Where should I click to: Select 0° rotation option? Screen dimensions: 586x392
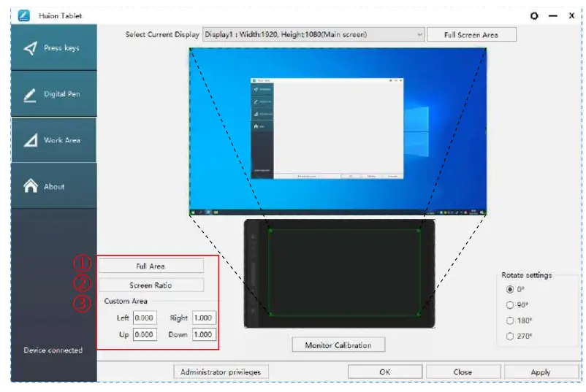tap(510, 289)
